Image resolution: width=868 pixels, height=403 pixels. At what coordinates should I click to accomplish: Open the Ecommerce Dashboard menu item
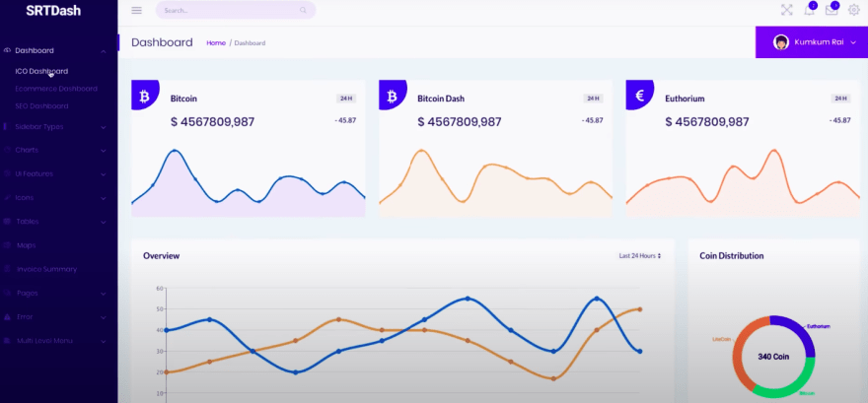[x=56, y=89]
